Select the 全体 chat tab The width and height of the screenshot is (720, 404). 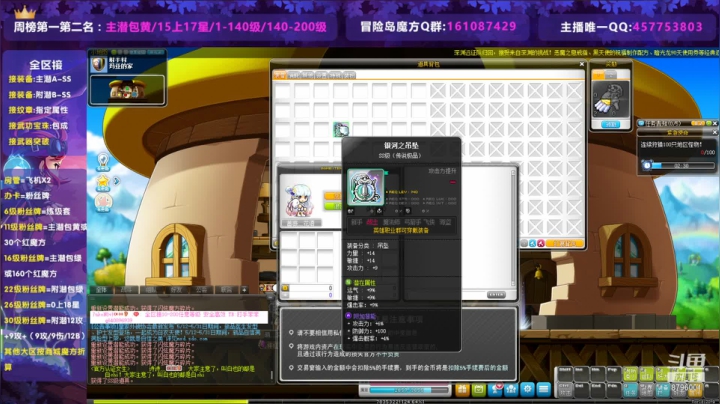click(101, 290)
